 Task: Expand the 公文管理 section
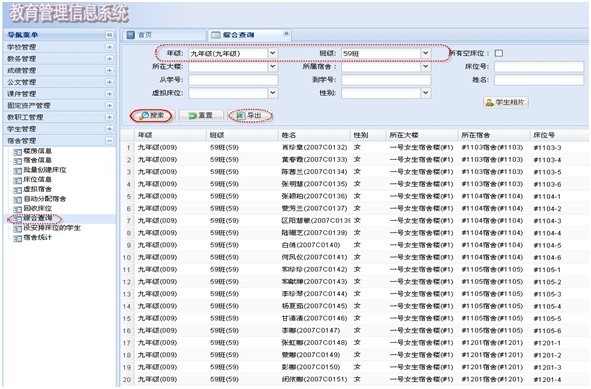tap(109, 82)
